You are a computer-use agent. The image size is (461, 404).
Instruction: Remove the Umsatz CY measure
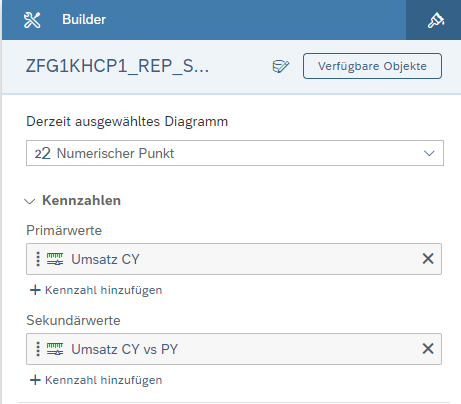coord(428,259)
